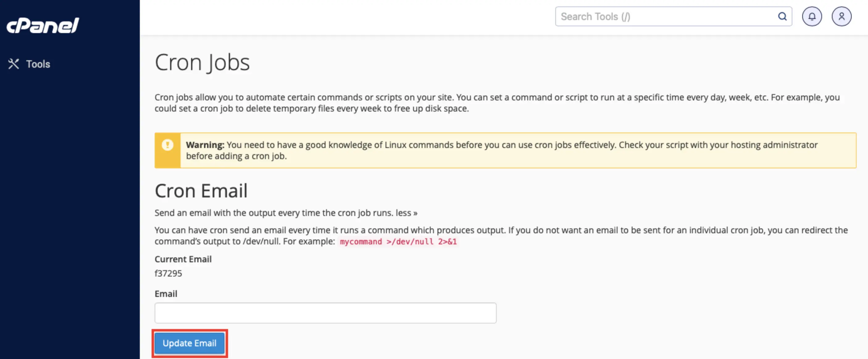Focus the Search Tools field
This screenshot has height=359, width=868.
click(x=673, y=17)
